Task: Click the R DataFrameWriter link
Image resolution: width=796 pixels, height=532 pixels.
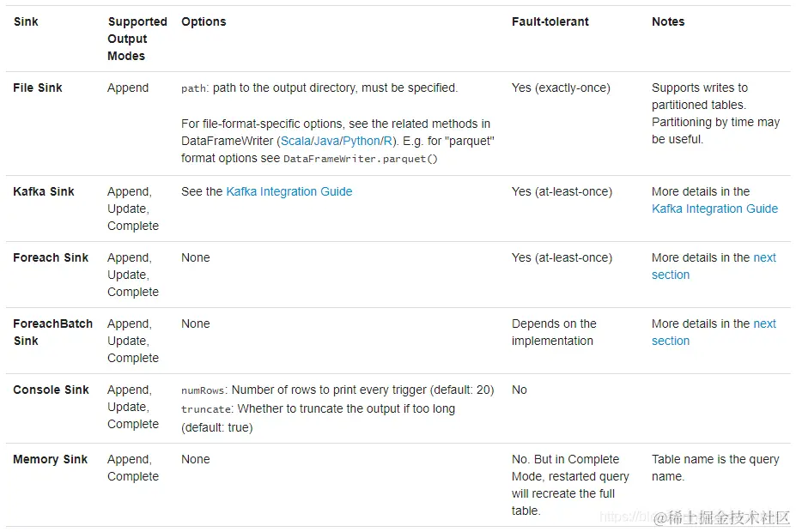Action: [x=386, y=141]
